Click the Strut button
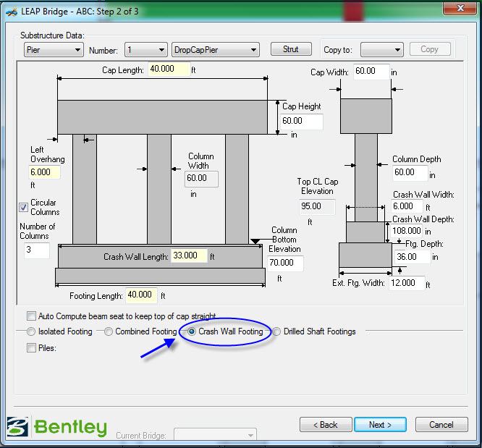The image size is (482, 448). pyautogui.click(x=291, y=49)
